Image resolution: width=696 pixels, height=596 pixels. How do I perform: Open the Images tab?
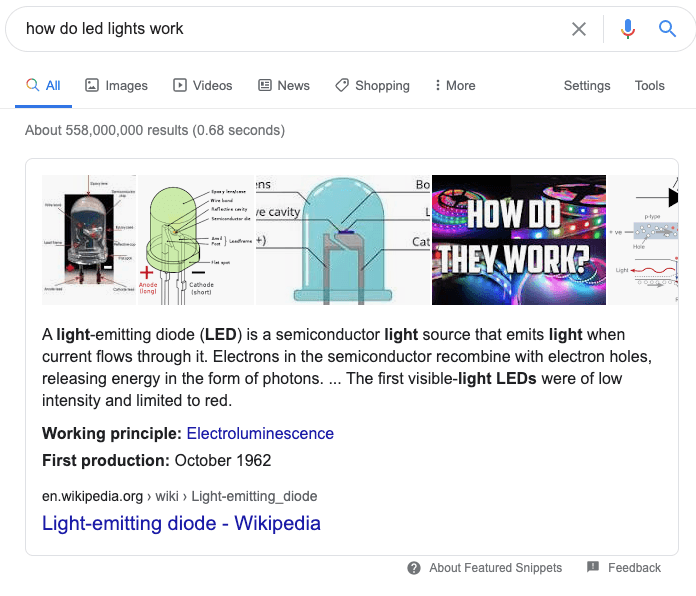pos(116,86)
